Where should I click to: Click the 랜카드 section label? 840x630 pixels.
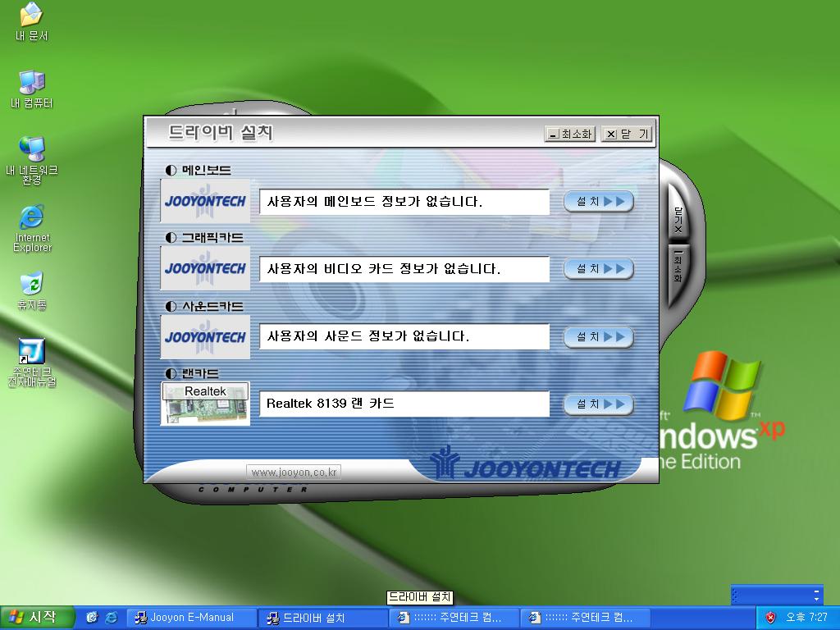point(192,373)
